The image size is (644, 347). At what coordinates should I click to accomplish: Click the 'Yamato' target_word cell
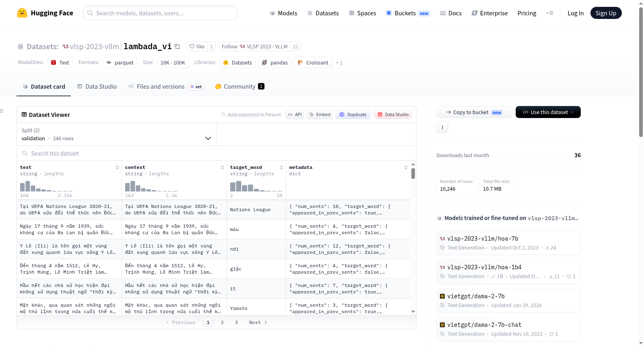[256, 308]
